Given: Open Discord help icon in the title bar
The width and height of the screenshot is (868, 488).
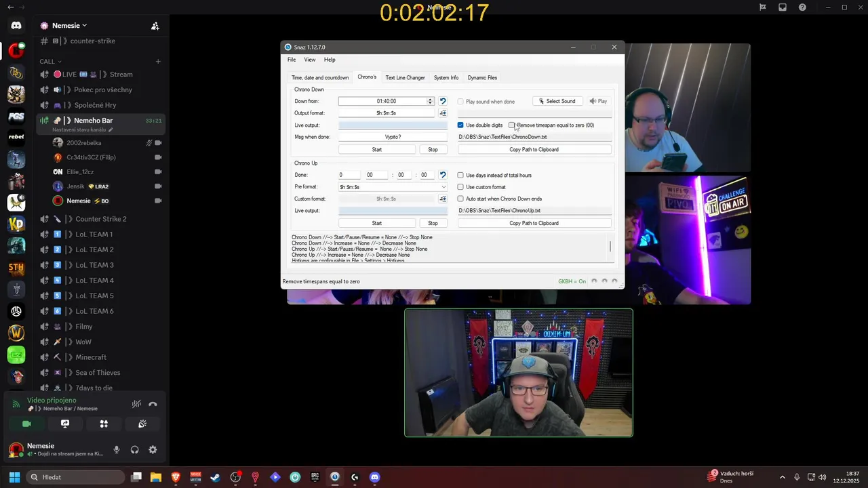Looking at the screenshot, I should [x=803, y=7].
